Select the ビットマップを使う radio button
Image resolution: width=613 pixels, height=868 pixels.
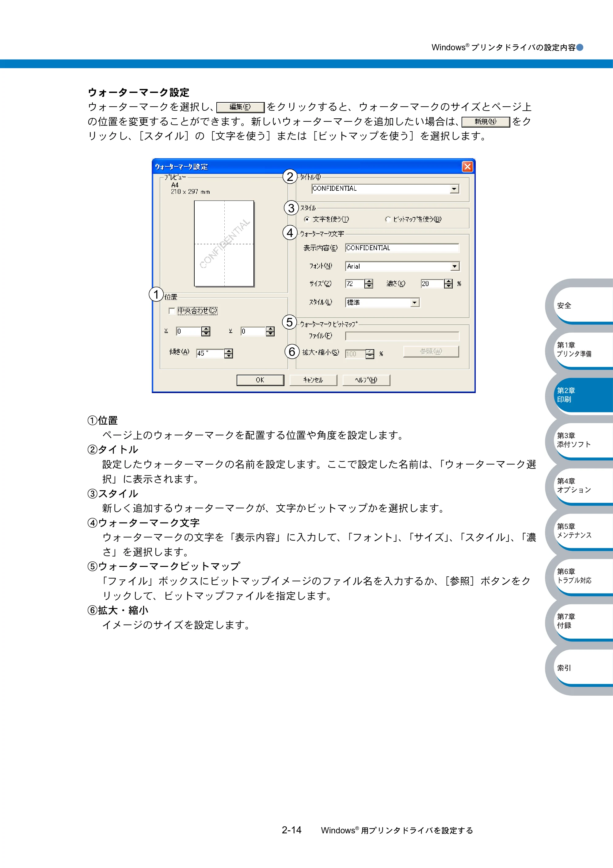click(388, 219)
